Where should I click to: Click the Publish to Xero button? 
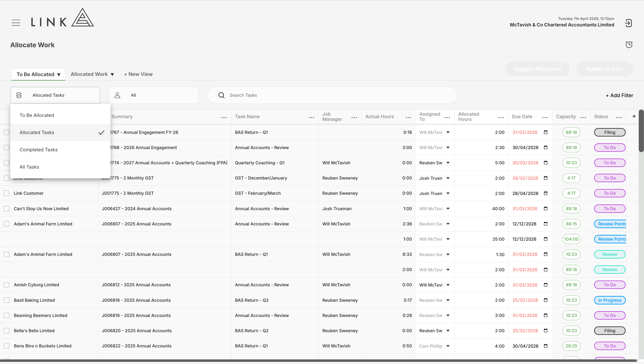pyautogui.click(x=604, y=69)
